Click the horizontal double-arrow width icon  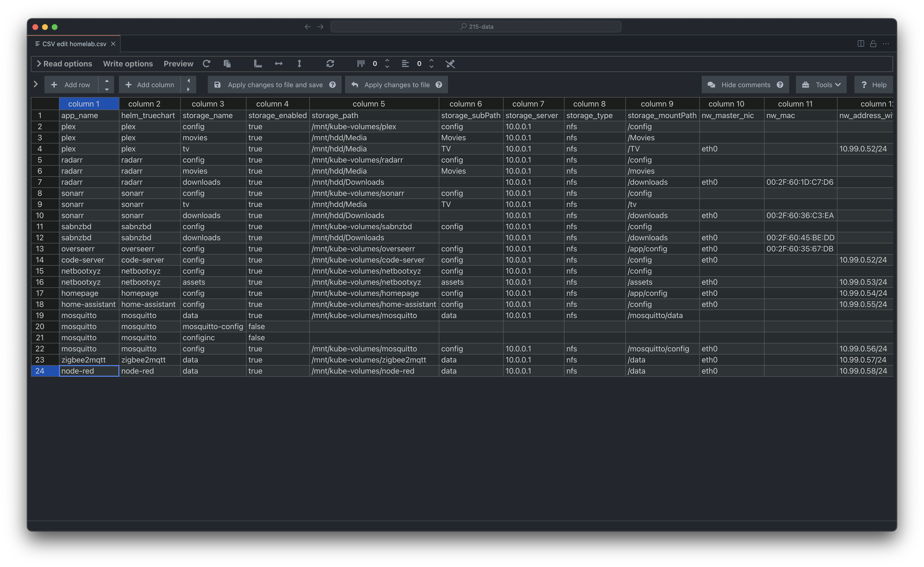coord(278,64)
